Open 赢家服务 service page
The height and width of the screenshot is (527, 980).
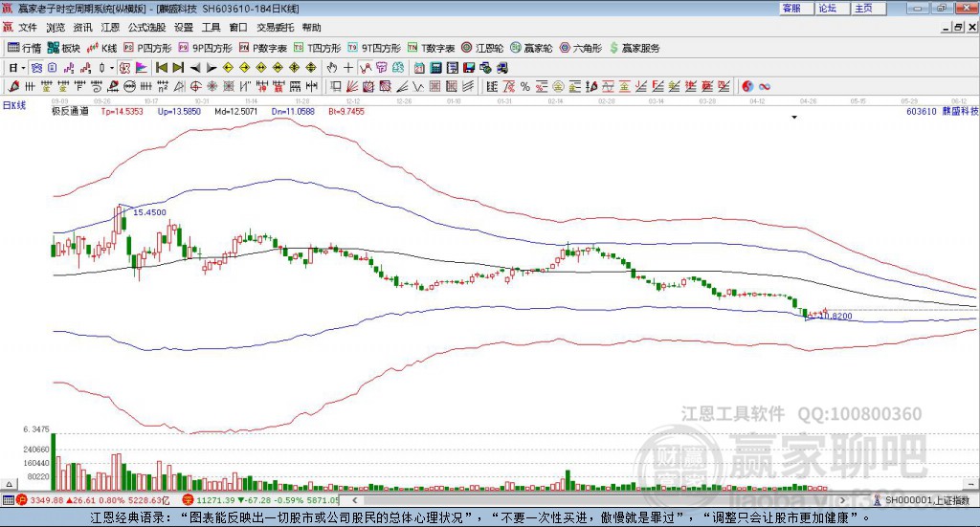635,48
